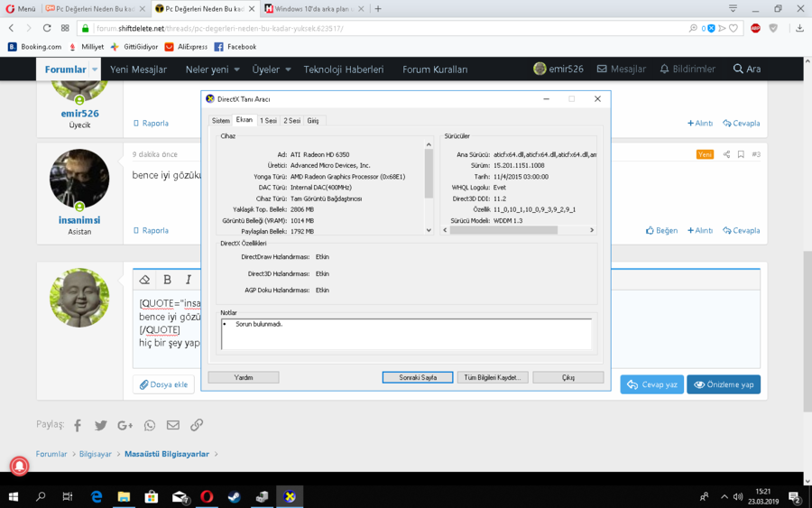The width and height of the screenshot is (812, 508).
Task: Click Raporla under insanimsi's post
Action: 151,230
